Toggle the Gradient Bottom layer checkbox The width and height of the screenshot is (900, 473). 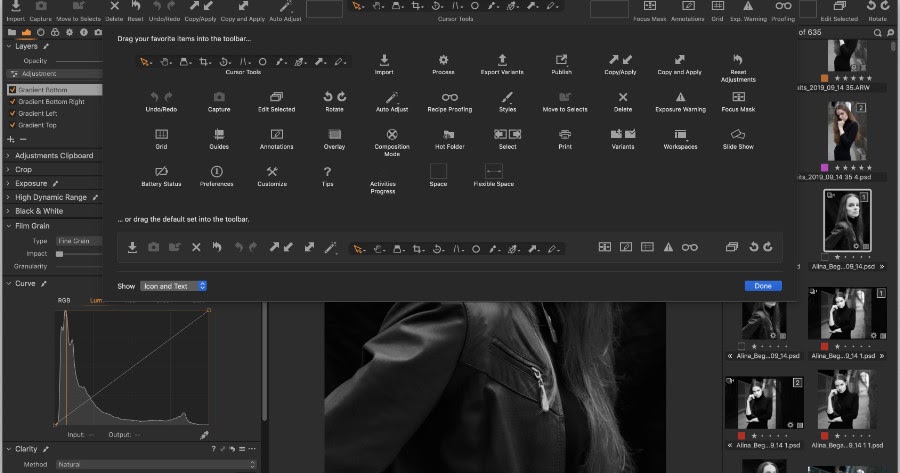pos(12,90)
